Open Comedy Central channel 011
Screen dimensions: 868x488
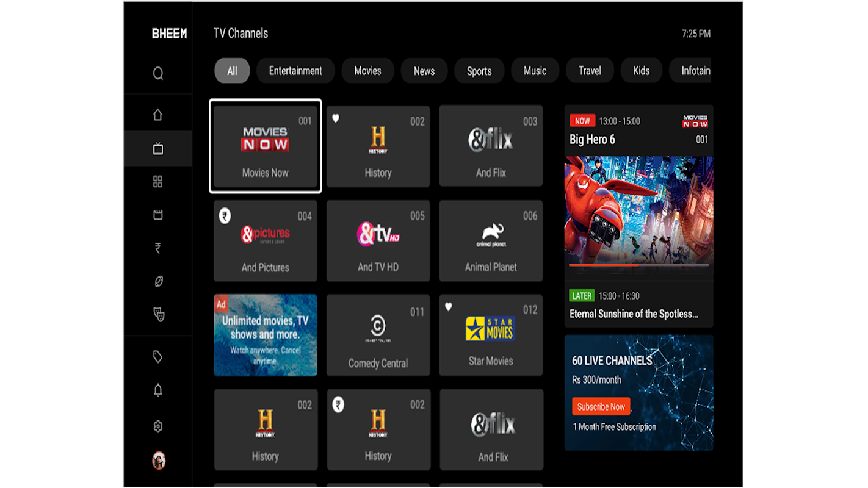click(378, 335)
